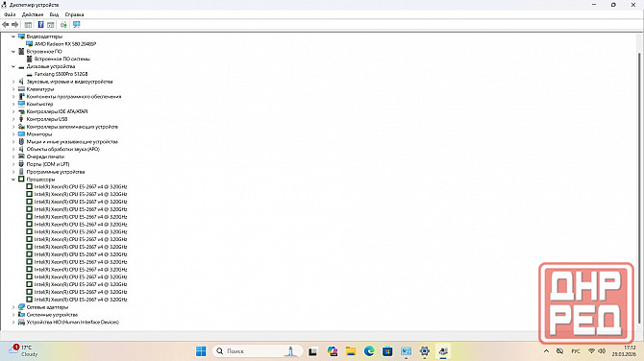This screenshot has width=644, height=361.
Task: Click the Встроенное ПО системы device icon
Action: click(29, 59)
